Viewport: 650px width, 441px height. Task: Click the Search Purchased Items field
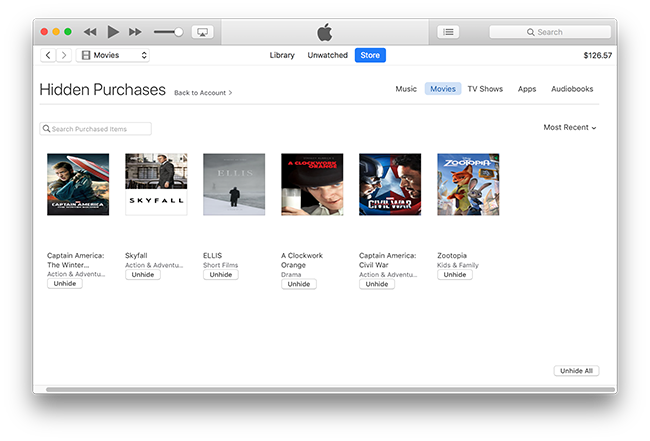(x=96, y=129)
